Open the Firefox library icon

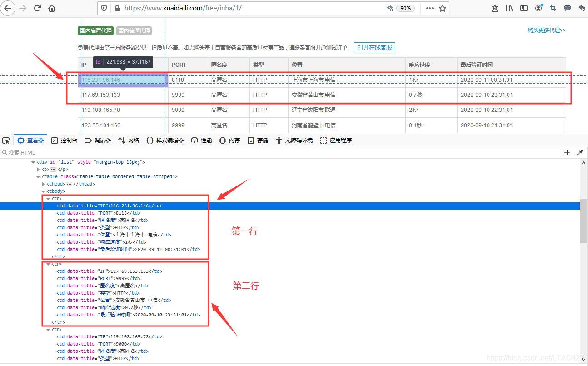[x=509, y=8]
